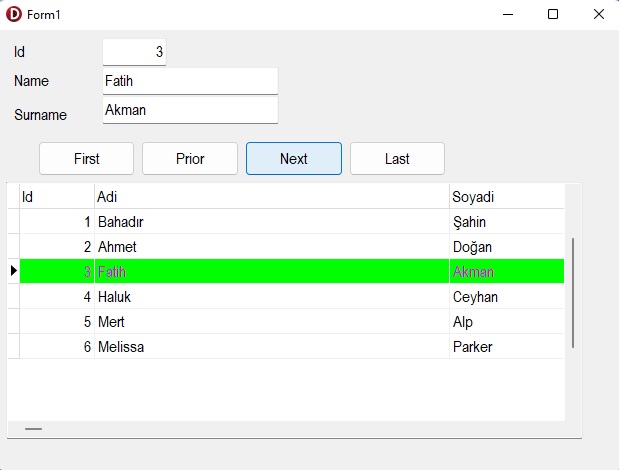The width and height of the screenshot is (621, 470).
Task: Select the Mert Alp row
Action: coord(292,322)
